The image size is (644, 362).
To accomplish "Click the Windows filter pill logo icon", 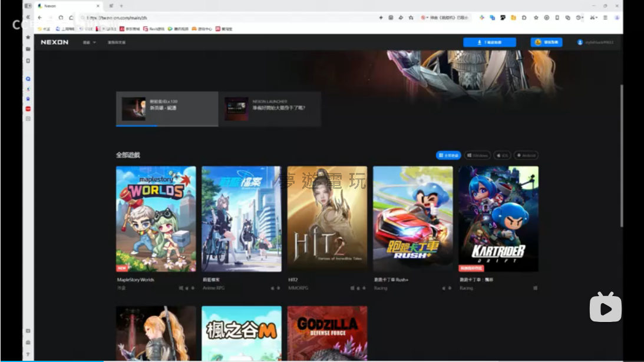I will pyautogui.click(x=469, y=155).
